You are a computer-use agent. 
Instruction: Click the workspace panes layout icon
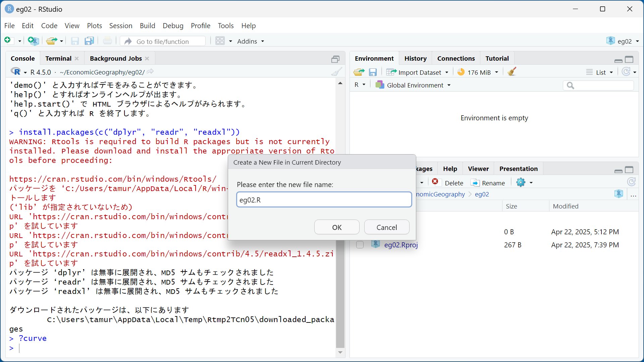(x=220, y=41)
